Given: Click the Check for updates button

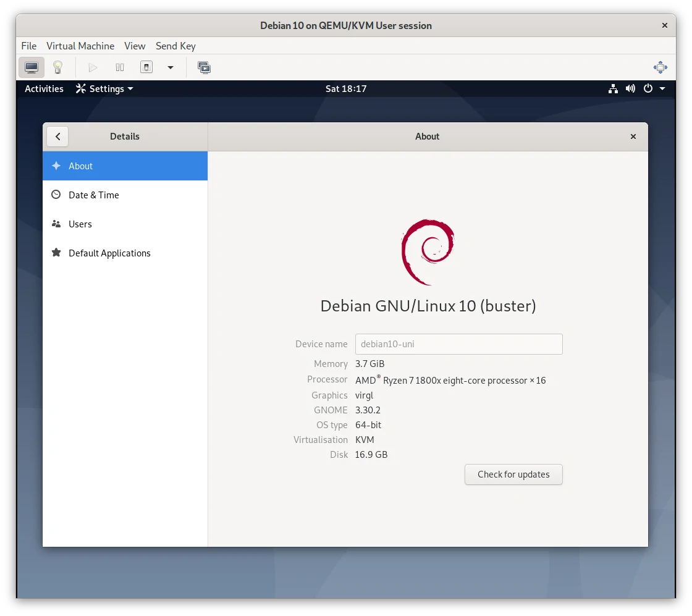Looking at the screenshot, I should pyautogui.click(x=513, y=475).
